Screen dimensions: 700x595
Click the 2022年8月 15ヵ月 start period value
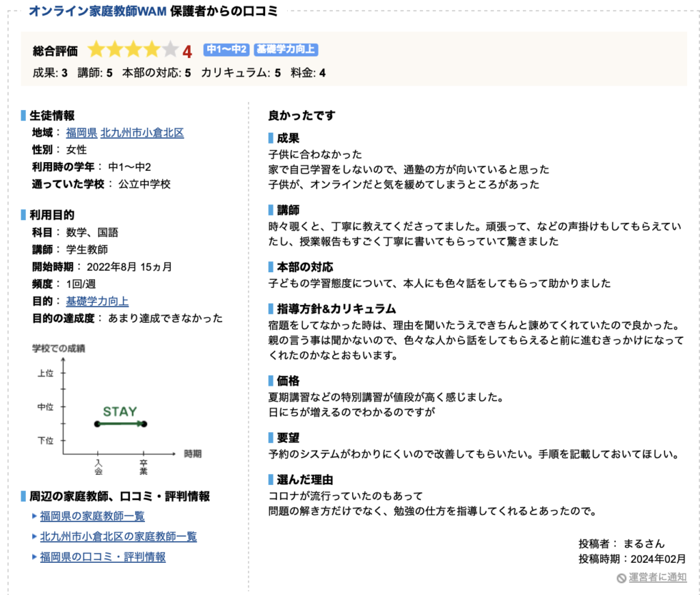coord(129,267)
